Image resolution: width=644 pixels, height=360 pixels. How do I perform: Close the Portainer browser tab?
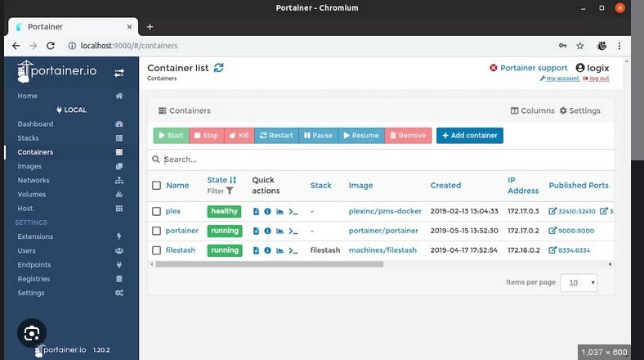pos(129,27)
